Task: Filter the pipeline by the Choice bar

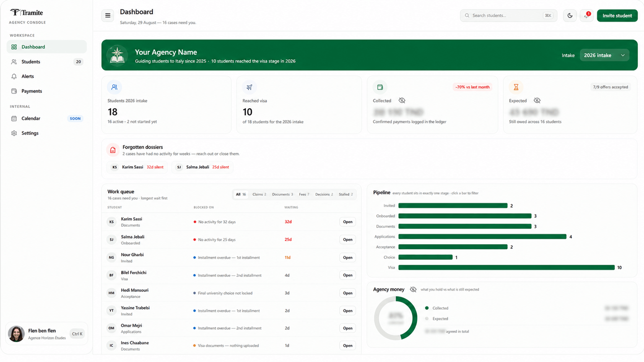Action: click(425, 257)
